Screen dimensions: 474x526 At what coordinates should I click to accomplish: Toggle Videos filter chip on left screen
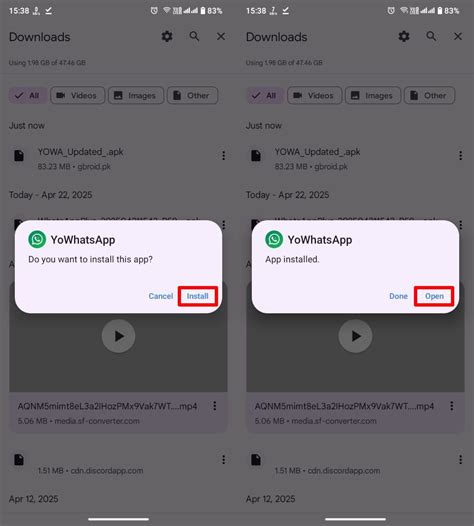pos(77,96)
